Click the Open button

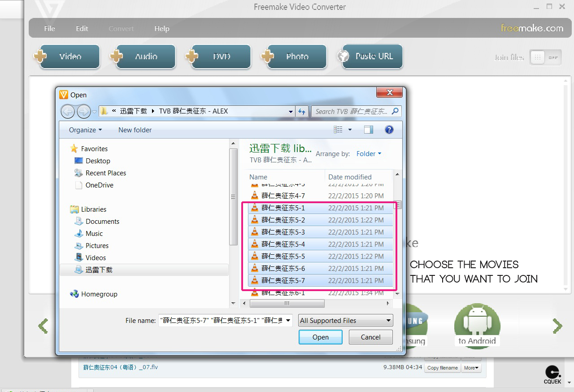[x=321, y=337]
